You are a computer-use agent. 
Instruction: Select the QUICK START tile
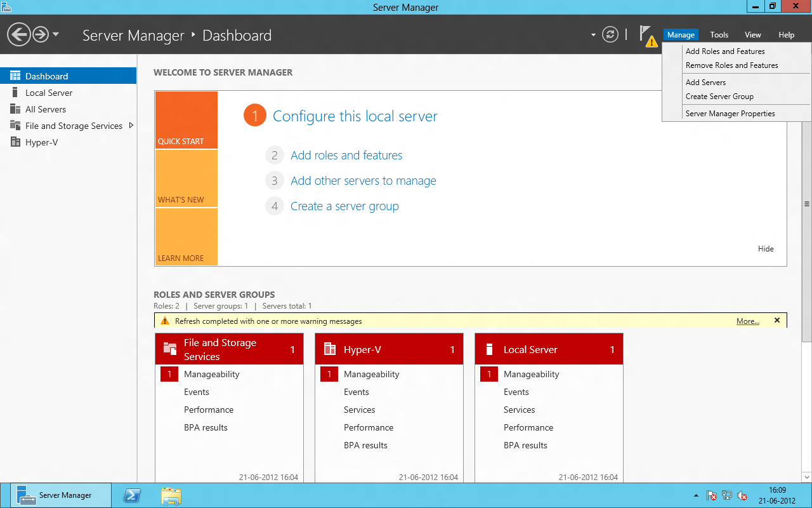(187, 120)
